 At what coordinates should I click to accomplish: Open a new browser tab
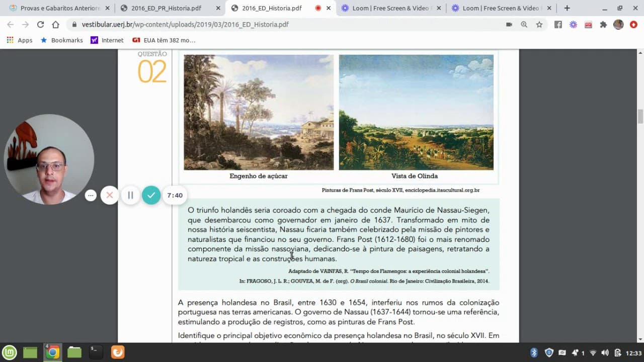pyautogui.click(x=567, y=8)
